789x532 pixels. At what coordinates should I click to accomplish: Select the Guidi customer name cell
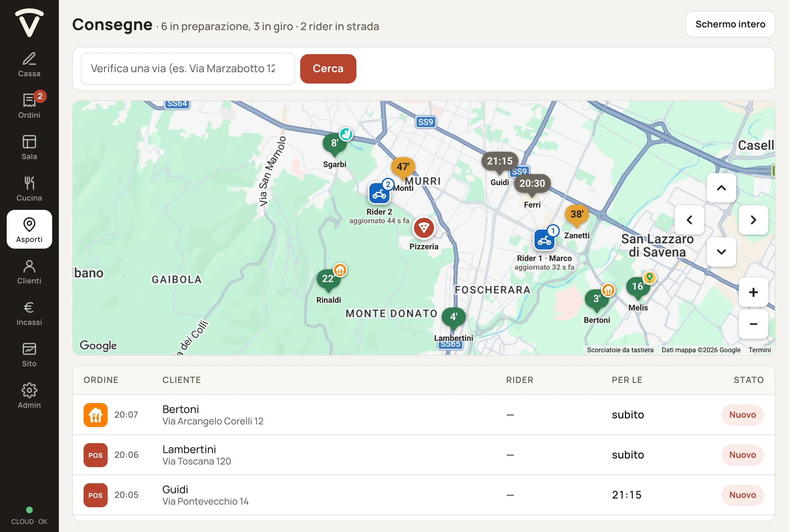[x=175, y=489]
